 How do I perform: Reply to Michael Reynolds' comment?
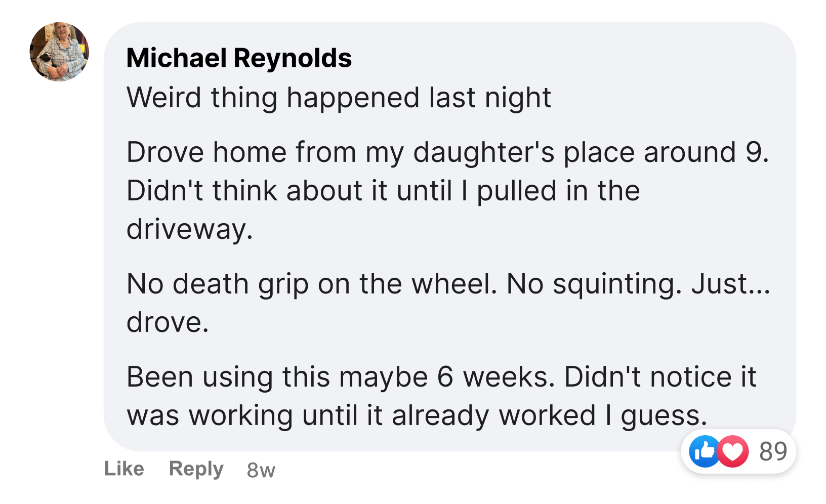pos(196,469)
